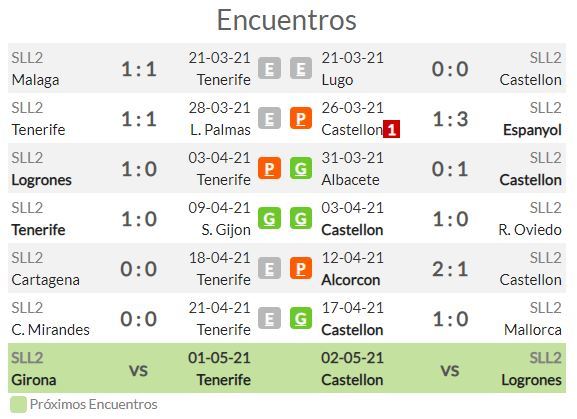
Task: Click Tenerife's E badge for the C. Mirandes match
Action: [269, 319]
